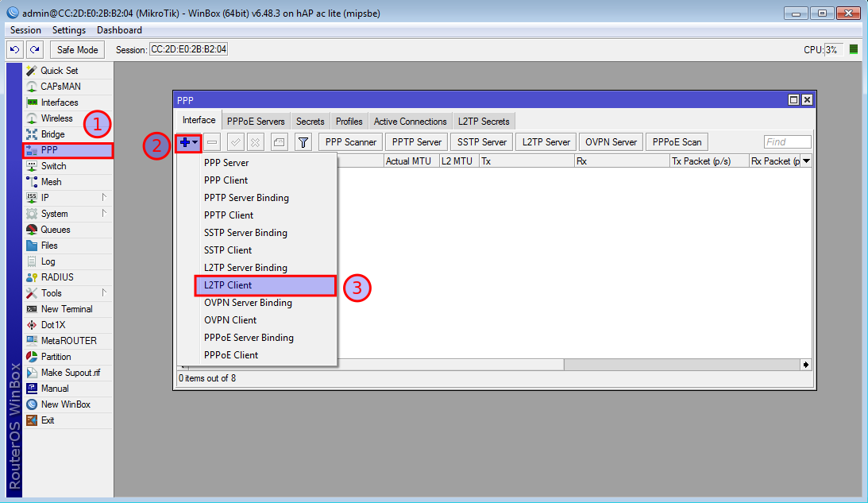This screenshot has height=503, width=868.
Task: Toggle Safe Mode button
Action: (x=78, y=49)
